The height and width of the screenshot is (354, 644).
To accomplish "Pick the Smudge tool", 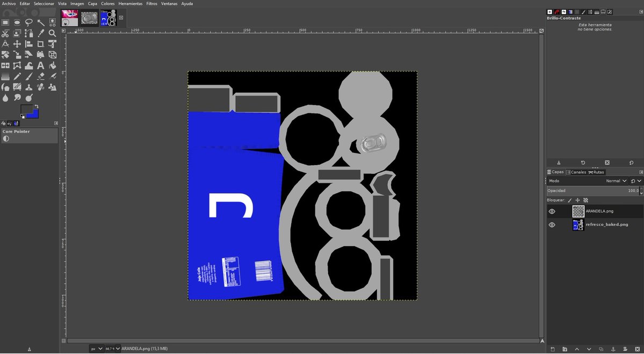I will [x=17, y=98].
